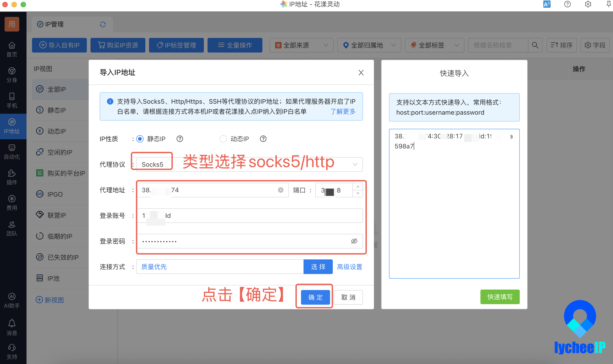Screen dimensions: 613x364
Task: Open the AI助手 sidebar icon
Action: (x=11, y=301)
